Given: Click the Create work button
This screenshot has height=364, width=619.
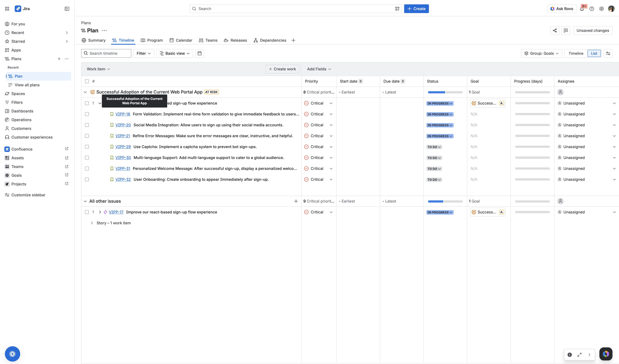Looking at the screenshot, I should [x=283, y=69].
